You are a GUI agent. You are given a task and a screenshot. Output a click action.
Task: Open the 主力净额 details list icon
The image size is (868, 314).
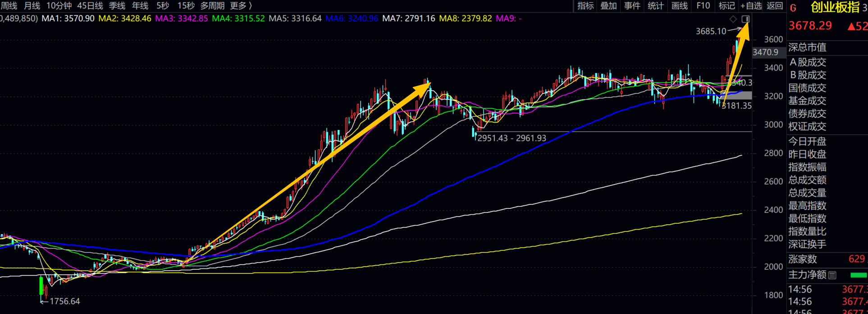832,275
